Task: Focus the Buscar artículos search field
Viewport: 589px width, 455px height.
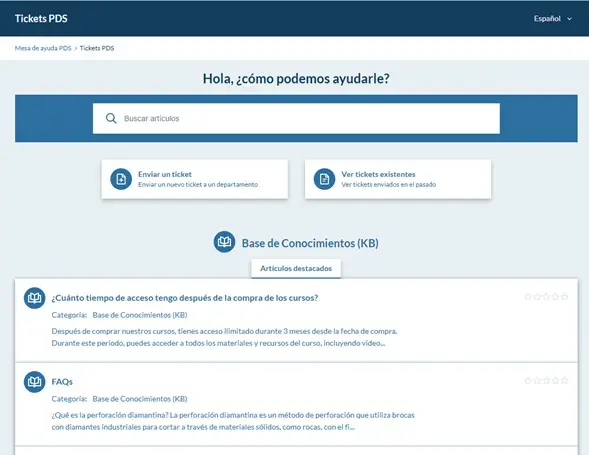Action: tap(296, 118)
